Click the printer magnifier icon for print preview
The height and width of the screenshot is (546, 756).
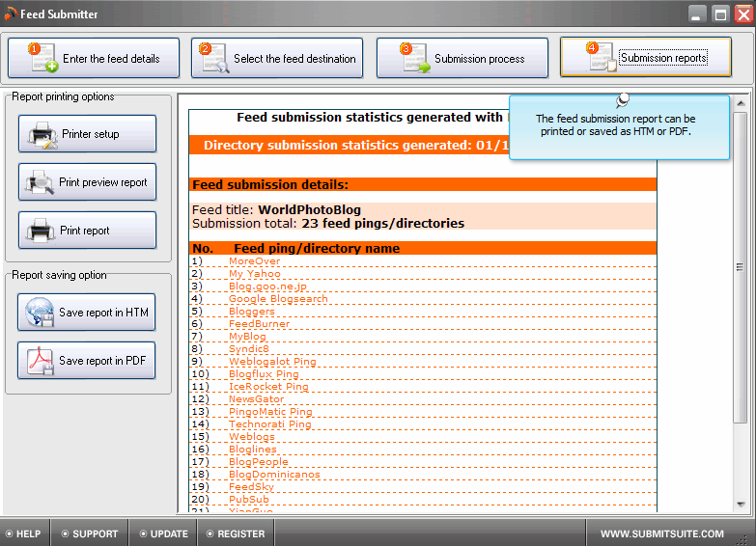(40, 182)
